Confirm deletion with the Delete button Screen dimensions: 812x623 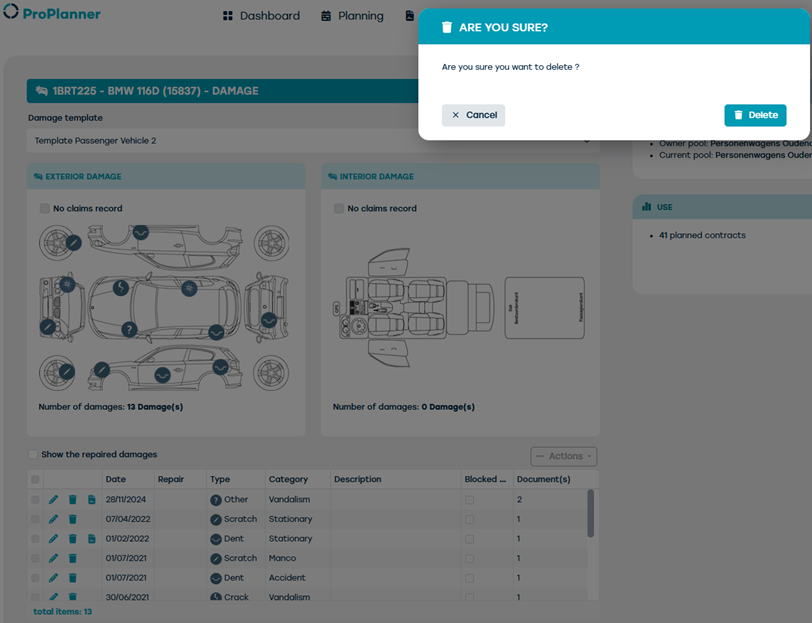755,115
